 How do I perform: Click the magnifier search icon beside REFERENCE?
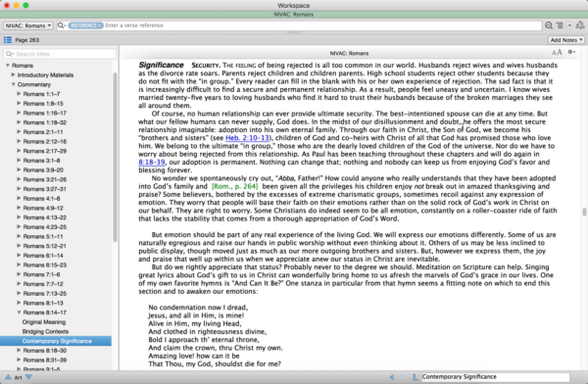61,25
